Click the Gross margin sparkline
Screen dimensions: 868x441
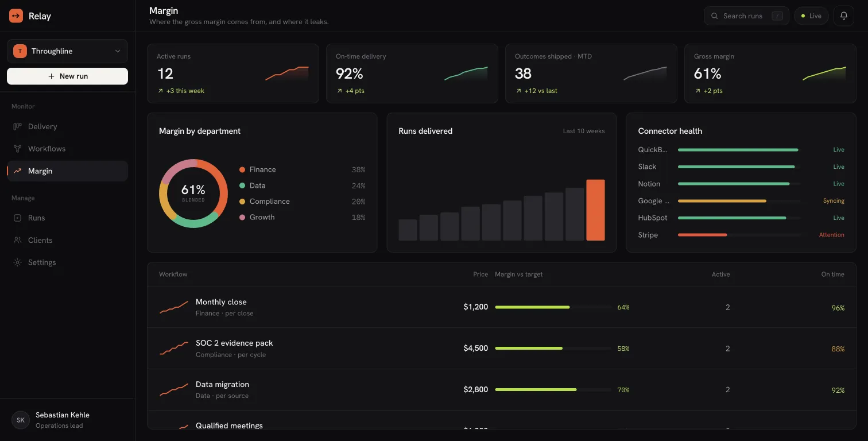coord(824,73)
